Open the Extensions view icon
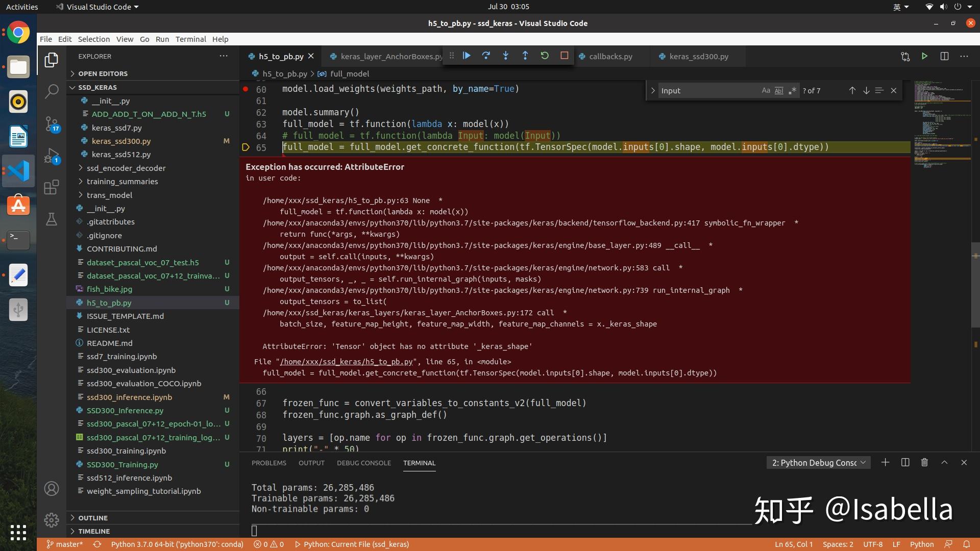Viewport: 980px width, 551px height. pos(52,187)
